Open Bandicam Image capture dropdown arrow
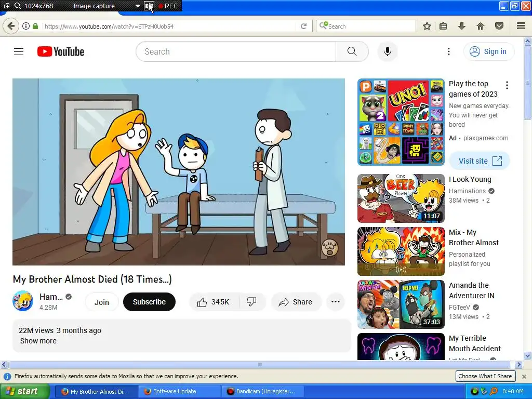The image size is (532, 399). [137, 6]
